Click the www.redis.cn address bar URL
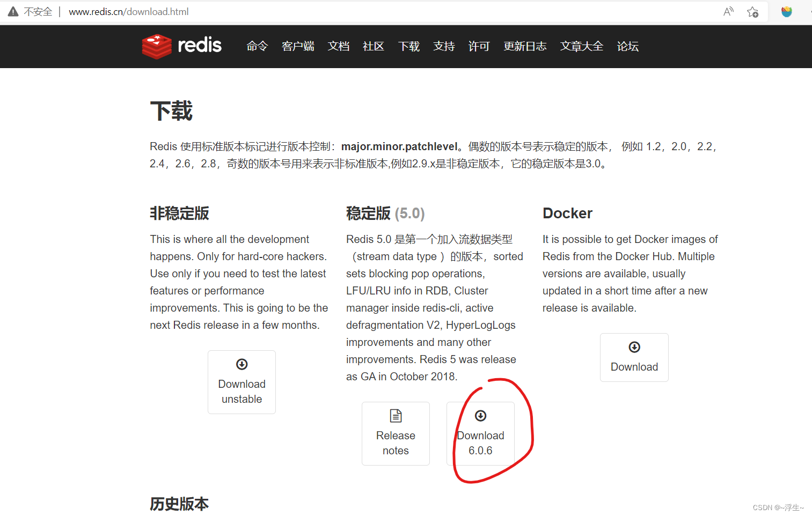 (129, 11)
